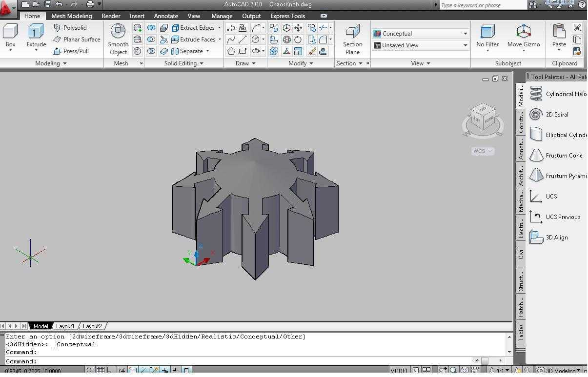
Task: Toggle the WCS coordinate system button
Action: (483, 151)
